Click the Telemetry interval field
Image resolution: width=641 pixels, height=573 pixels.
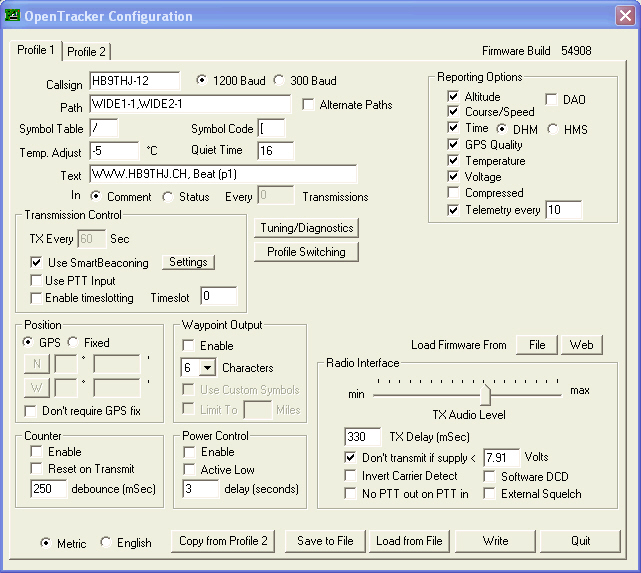564,210
